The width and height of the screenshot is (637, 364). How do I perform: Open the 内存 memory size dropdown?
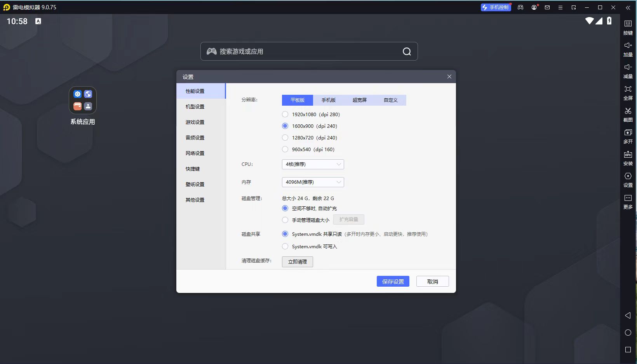pos(313,182)
